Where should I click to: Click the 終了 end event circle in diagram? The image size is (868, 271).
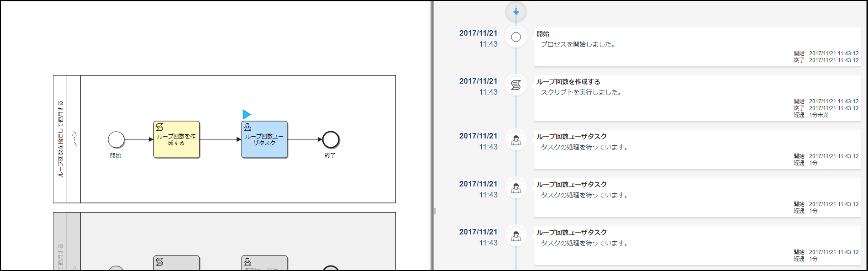click(x=331, y=140)
